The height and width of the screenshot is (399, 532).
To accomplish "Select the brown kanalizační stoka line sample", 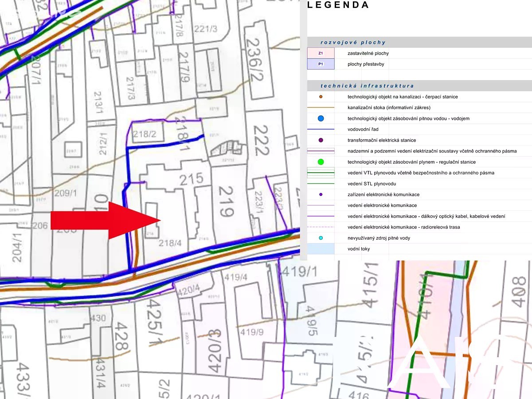I will [321, 108].
